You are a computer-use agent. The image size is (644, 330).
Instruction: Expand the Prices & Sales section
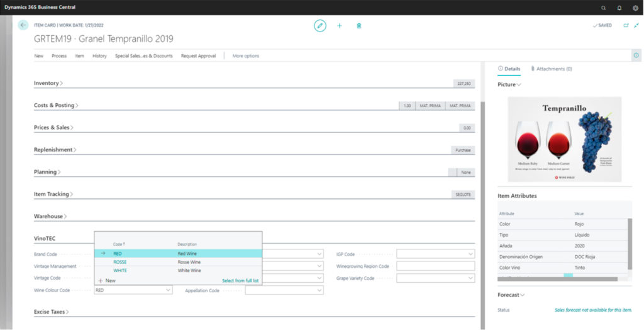click(53, 128)
